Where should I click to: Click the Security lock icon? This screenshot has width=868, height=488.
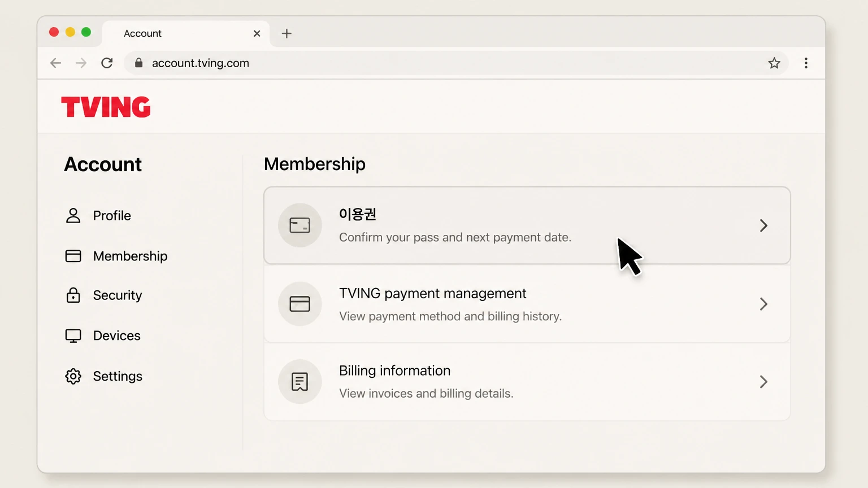point(73,295)
